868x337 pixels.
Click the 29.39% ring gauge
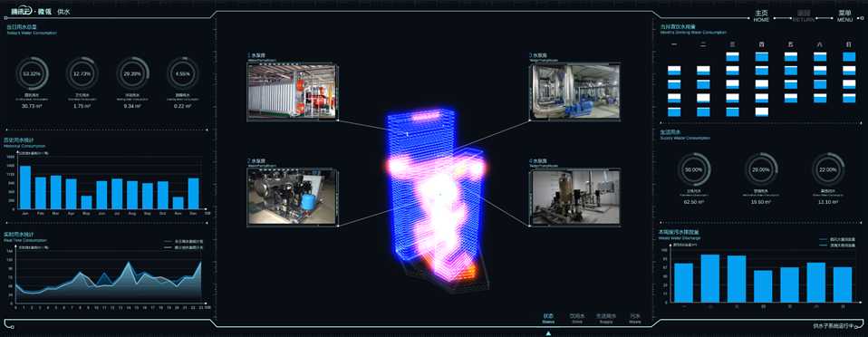133,73
